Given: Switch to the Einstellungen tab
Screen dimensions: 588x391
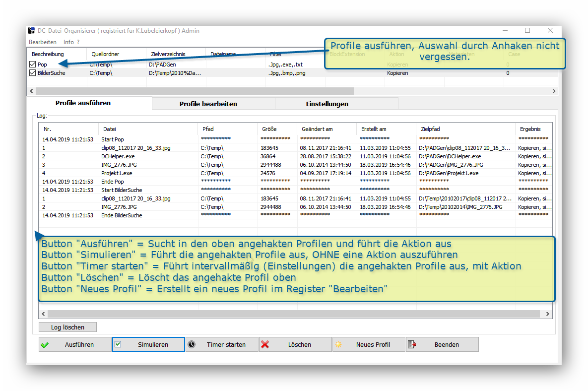Looking at the screenshot, I should click(x=327, y=104).
